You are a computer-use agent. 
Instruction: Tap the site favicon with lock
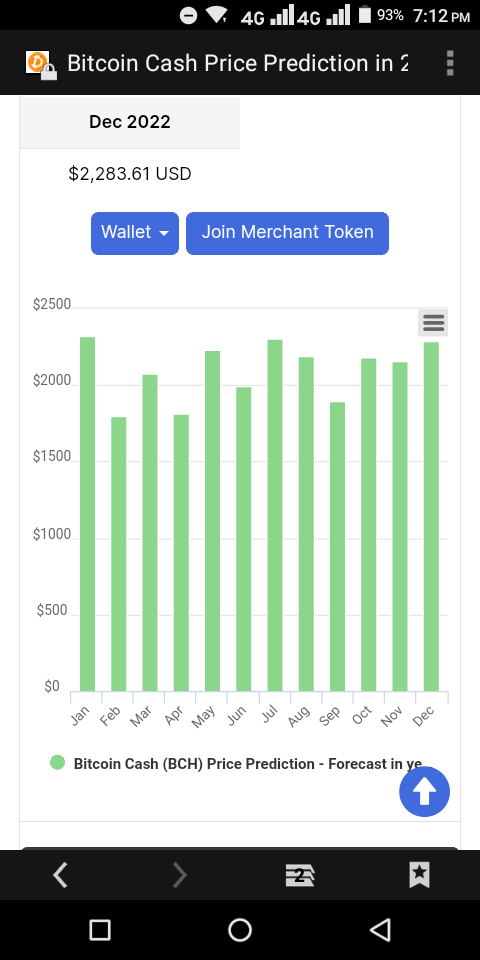coord(41,65)
